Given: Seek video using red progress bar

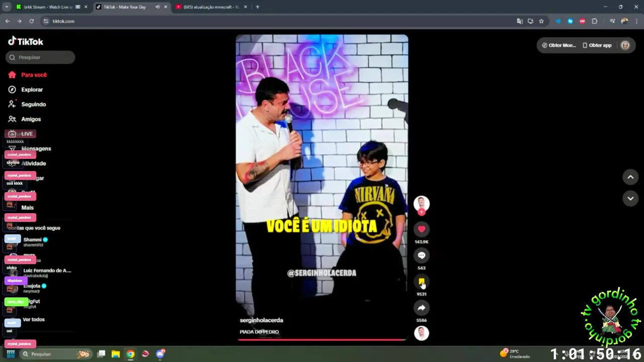Looking at the screenshot, I should [x=322, y=340].
